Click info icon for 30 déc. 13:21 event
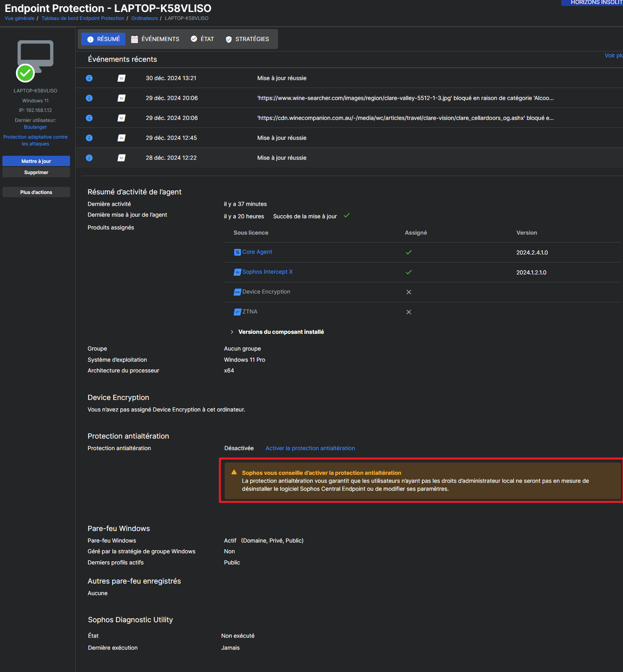This screenshot has width=623, height=672. [89, 78]
